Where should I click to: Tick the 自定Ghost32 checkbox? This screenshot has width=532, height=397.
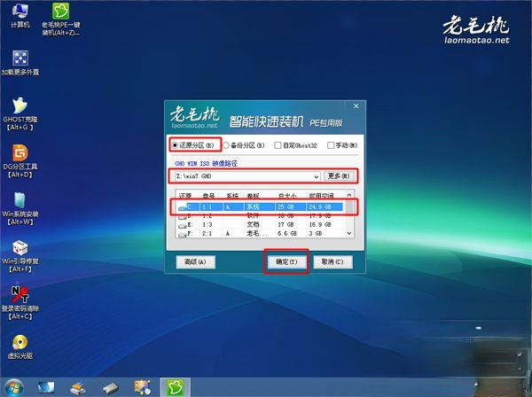pyautogui.click(x=278, y=145)
